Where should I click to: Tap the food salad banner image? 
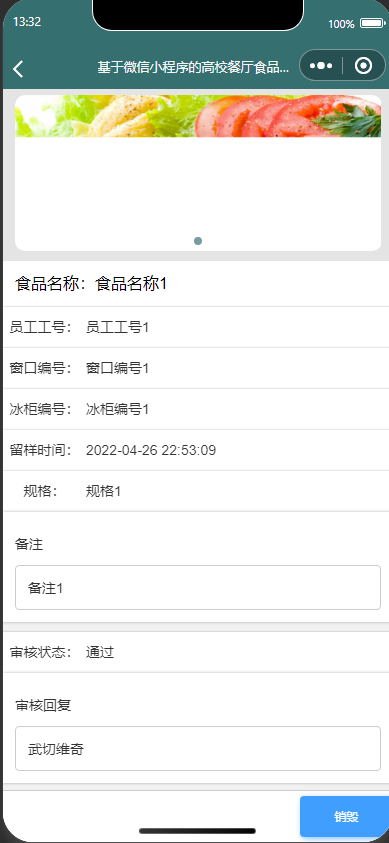click(x=198, y=116)
